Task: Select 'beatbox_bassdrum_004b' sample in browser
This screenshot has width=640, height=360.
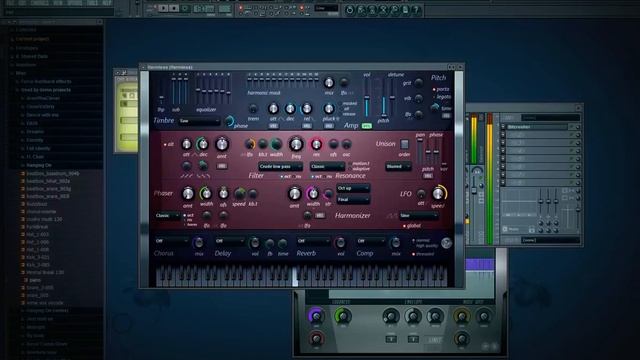Action: pos(53,173)
